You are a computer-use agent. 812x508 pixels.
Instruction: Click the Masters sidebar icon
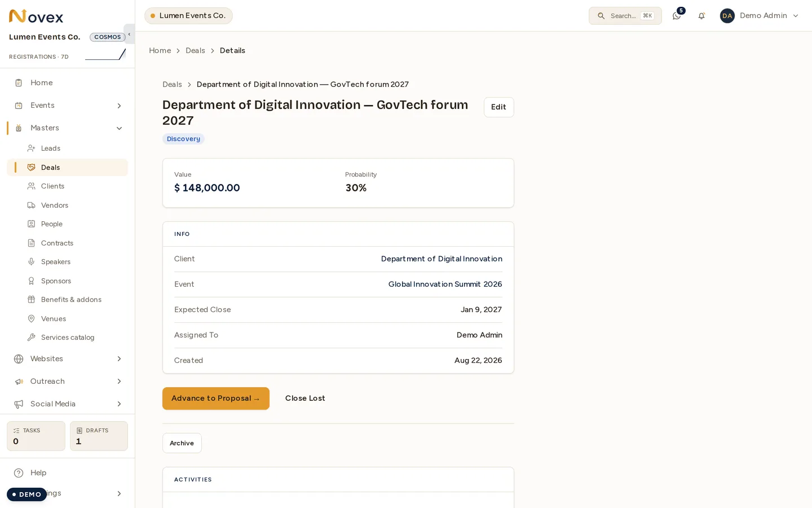tap(19, 128)
